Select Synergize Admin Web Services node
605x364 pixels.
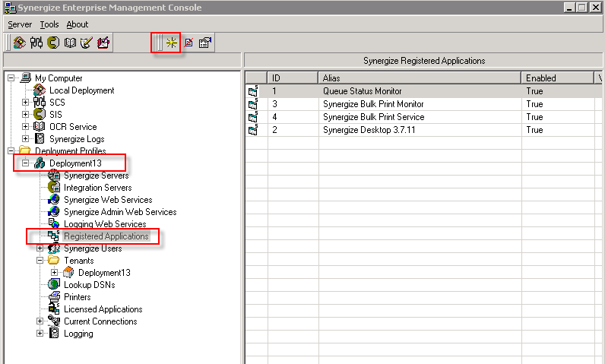[x=120, y=212]
